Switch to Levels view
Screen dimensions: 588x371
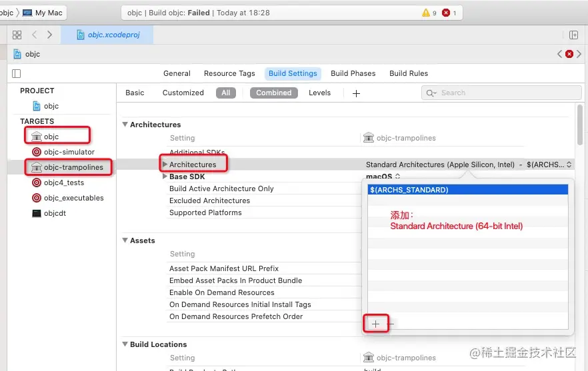[x=319, y=93]
